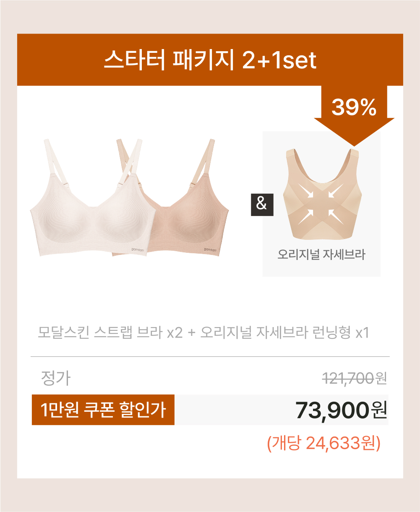Click the 스타터 패키지 2+1set banner
Screen dimensions: 420x512
click(210, 60)
